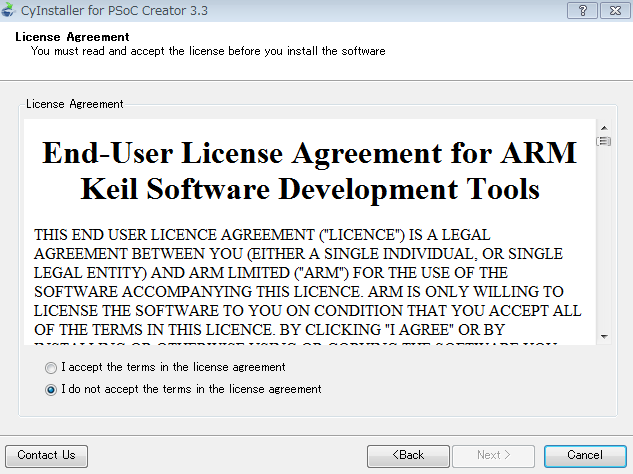Click the "You must read and accept" subtitle
Screen dimensions: 633x474
(208, 51)
